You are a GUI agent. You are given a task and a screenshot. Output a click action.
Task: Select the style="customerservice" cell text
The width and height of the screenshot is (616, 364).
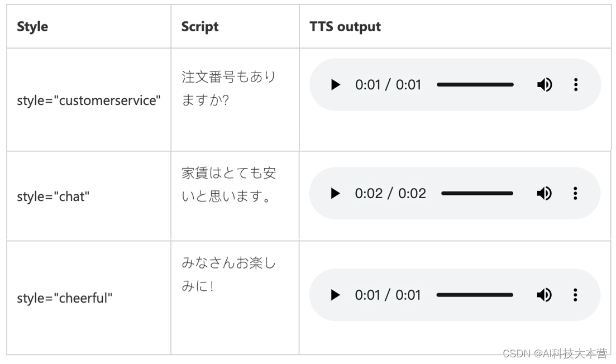coord(89,100)
